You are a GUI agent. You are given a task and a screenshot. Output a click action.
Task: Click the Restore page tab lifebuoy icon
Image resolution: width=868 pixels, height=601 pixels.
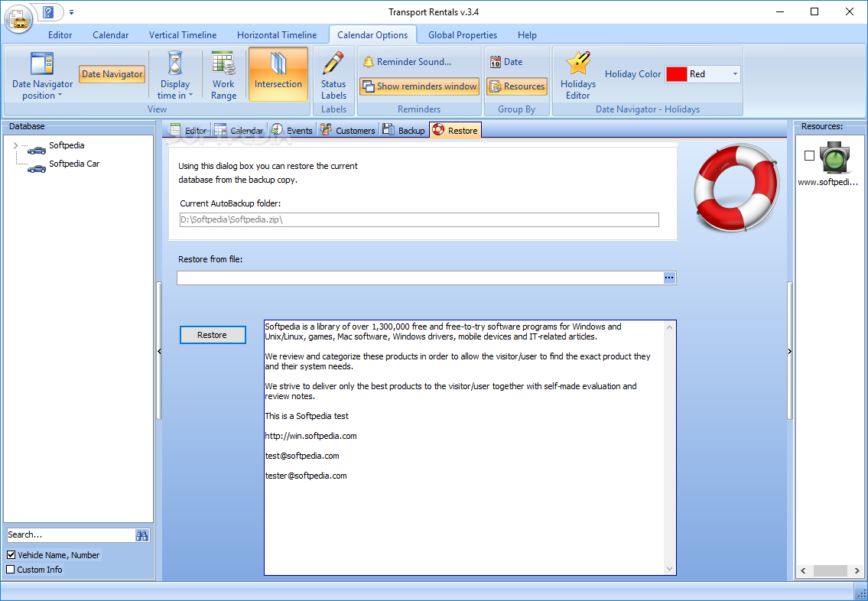[438, 129]
